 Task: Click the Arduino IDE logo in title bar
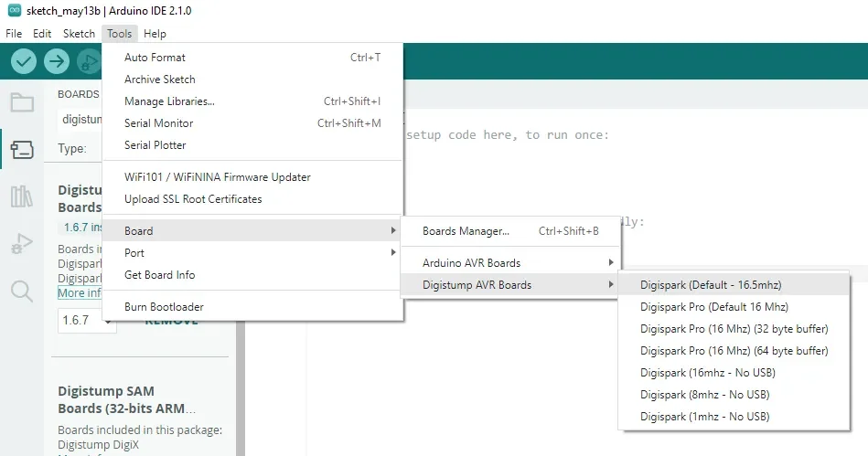point(15,11)
